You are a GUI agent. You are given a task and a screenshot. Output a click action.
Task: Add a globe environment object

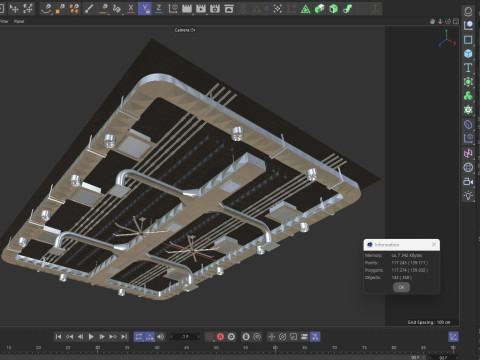468,167
